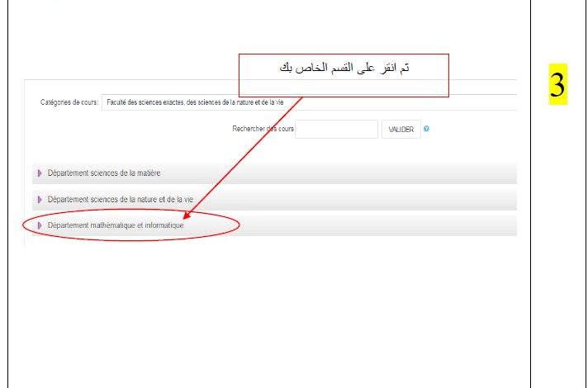Click the yellow step number 3 badge

[558, 84]
